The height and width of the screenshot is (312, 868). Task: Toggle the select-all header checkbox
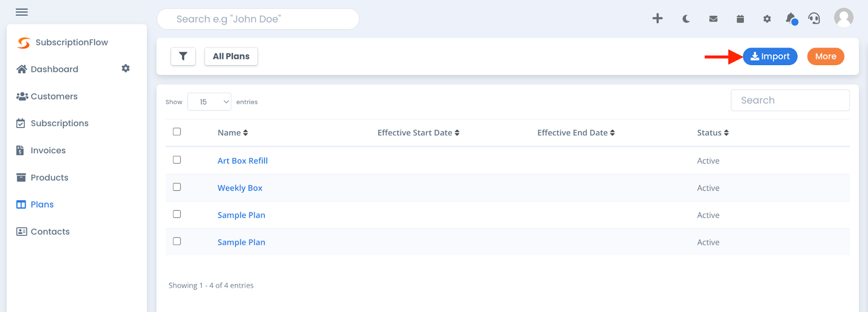(x=177, y=132)
